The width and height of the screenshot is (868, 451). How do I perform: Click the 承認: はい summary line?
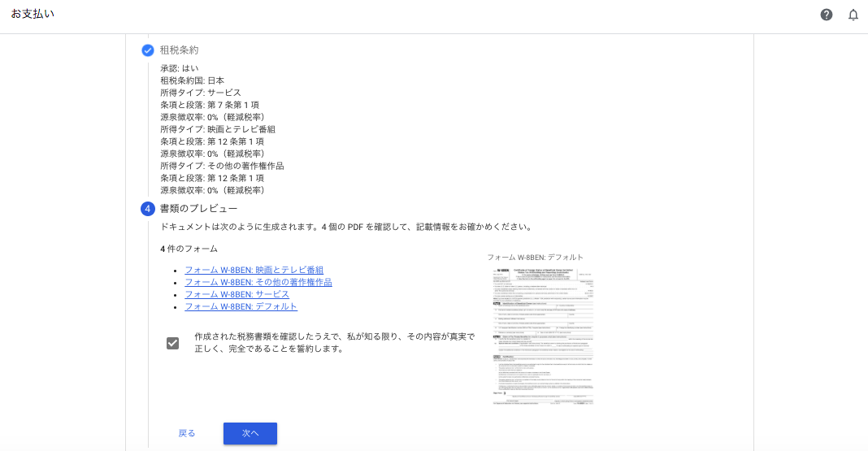tap(179, 68)
